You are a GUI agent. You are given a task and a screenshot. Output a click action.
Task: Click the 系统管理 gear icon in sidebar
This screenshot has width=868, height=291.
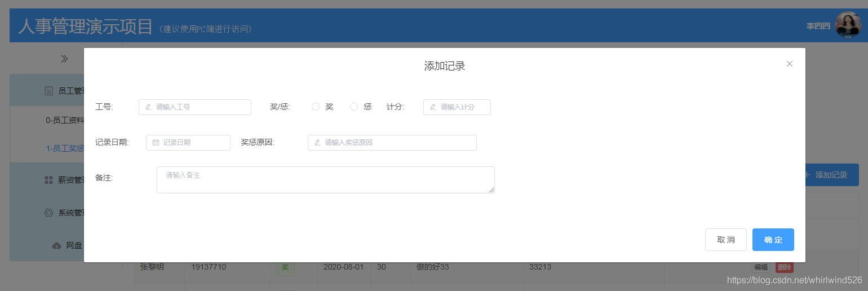pos(48,213)
